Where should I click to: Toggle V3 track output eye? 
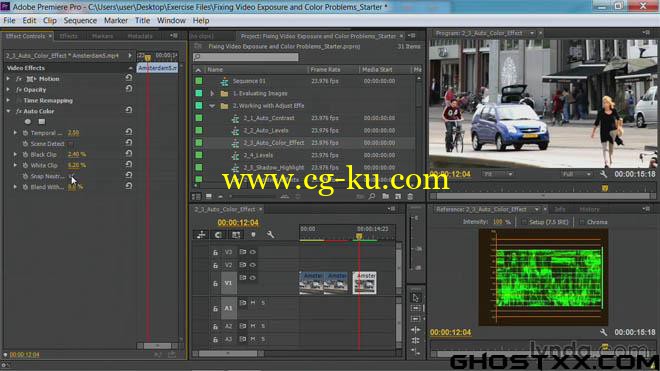click(253, 252)
